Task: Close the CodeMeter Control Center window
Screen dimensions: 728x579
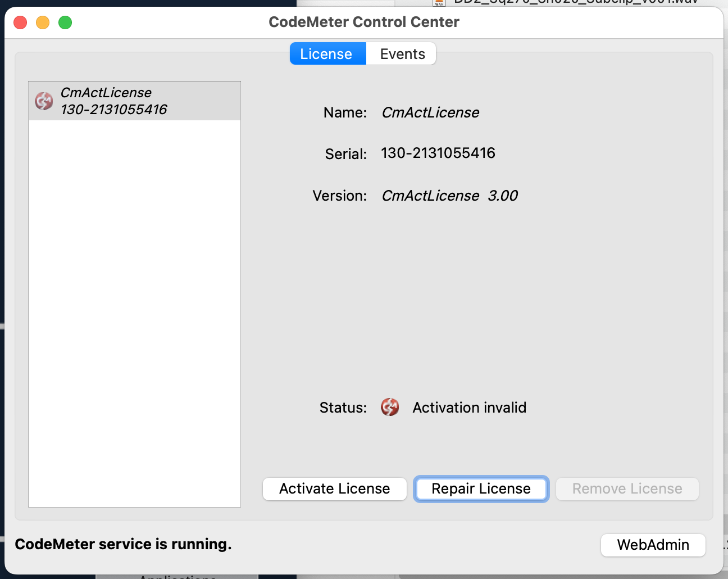Action: point(20,22)
